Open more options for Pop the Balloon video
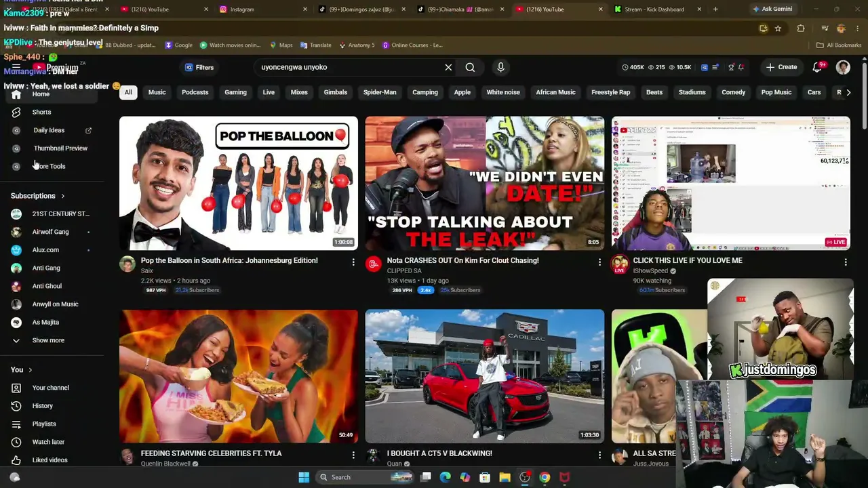Image resolution: width=868 pixels, height=488 pixels. tap(353, 262)
